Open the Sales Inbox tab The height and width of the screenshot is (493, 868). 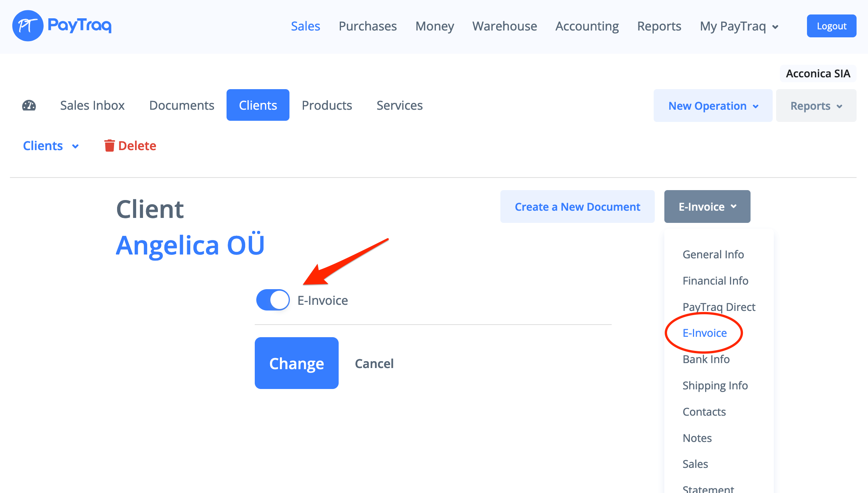92,105
